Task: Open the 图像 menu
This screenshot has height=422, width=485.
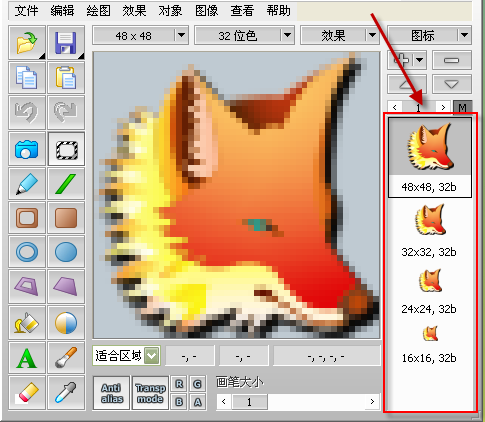Action: pos(207,11)
